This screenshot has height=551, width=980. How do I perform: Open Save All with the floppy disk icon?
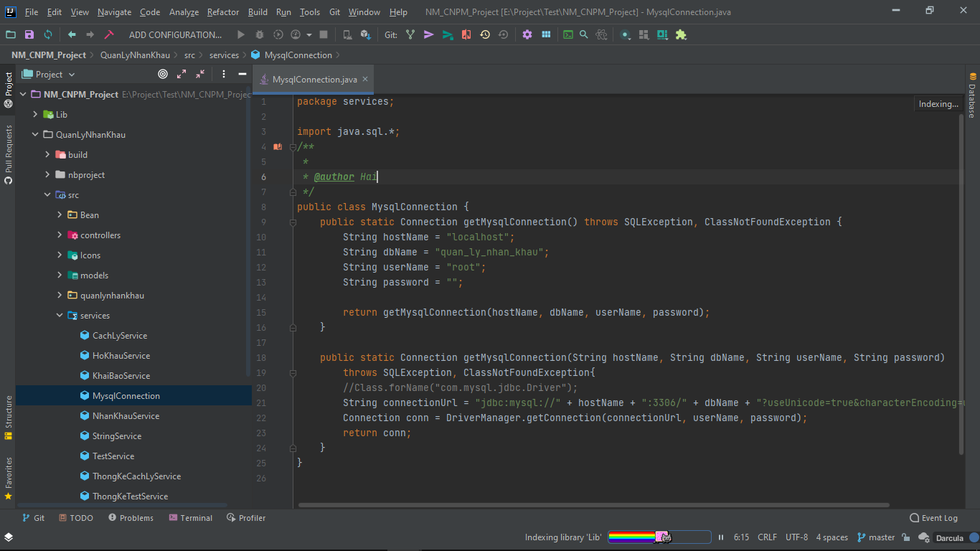pos(29,34)
